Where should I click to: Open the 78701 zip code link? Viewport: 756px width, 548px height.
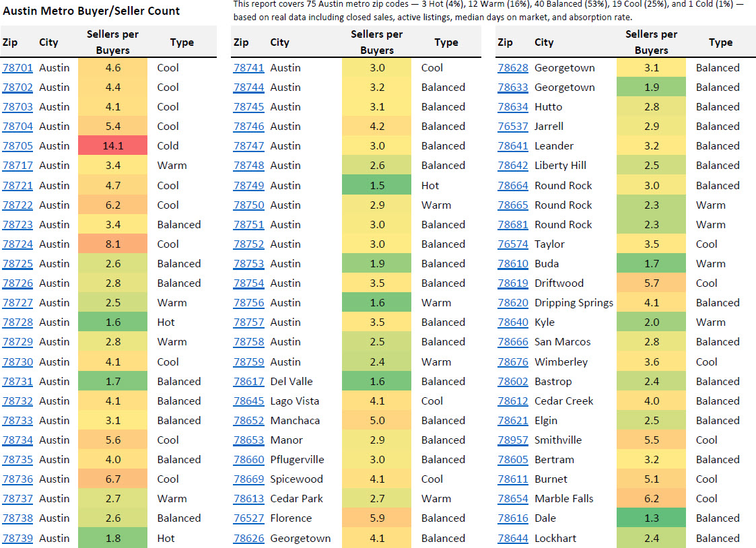(18, 68)
